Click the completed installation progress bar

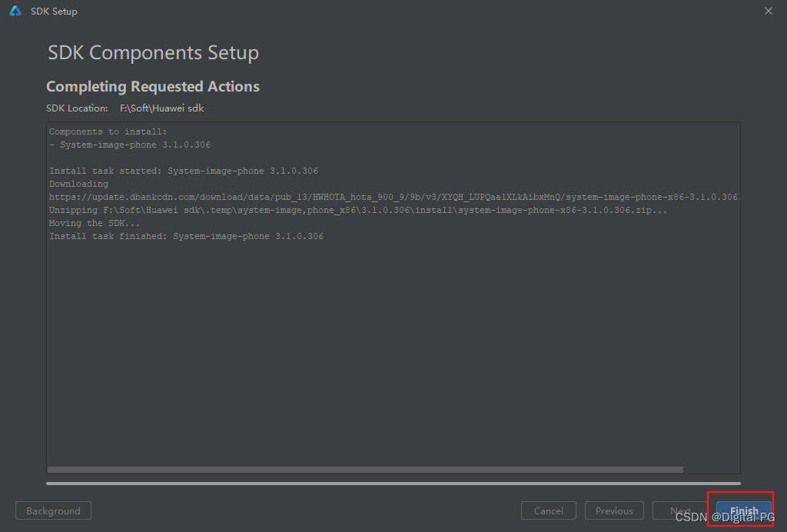point(393,484)
